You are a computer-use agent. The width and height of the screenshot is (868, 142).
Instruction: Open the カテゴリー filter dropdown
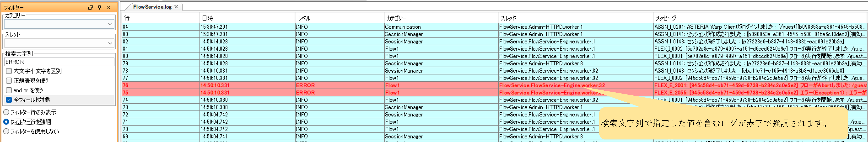pyautogui.click(x=110, y=24)
